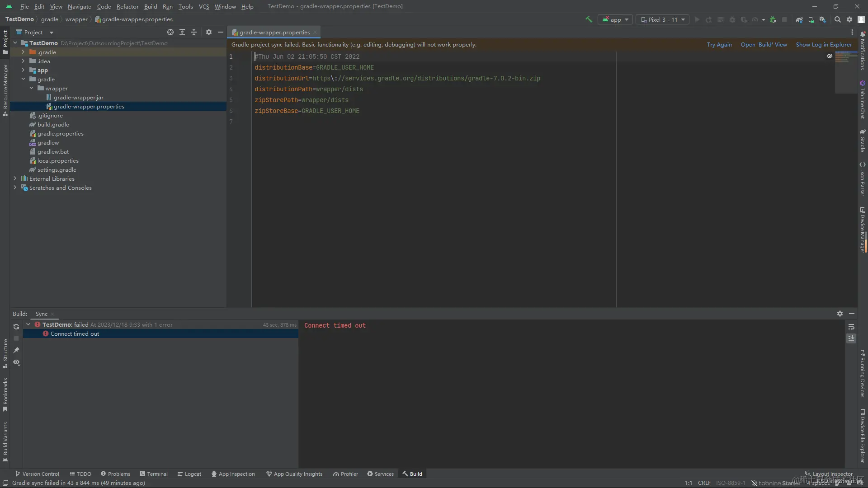Switch to the Terminal tool tab
Viewport: 868px width, 488px height.
coord(154,474)
